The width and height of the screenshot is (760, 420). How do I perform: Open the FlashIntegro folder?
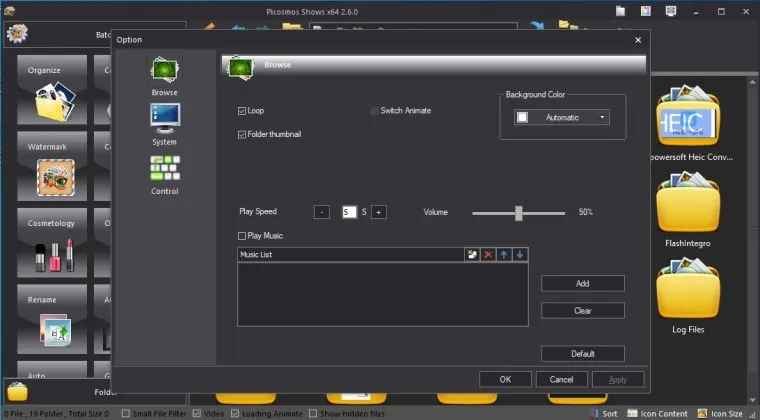688,202
